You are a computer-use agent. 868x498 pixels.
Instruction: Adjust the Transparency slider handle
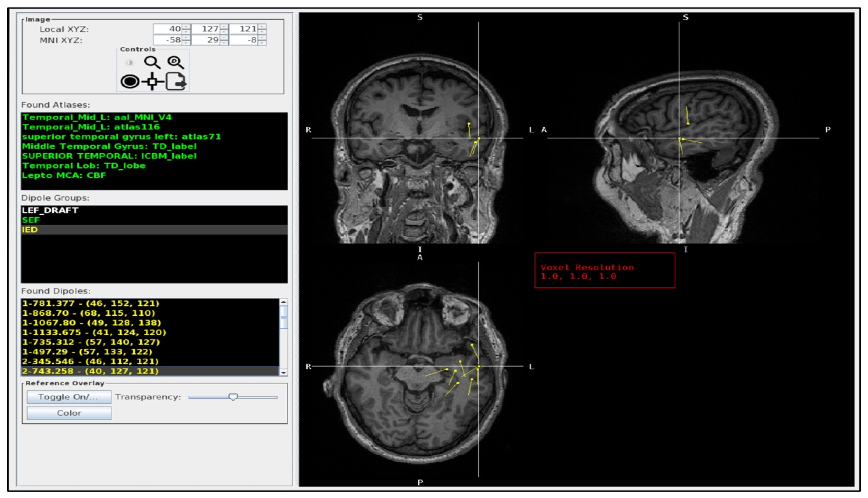pos(233,397)
